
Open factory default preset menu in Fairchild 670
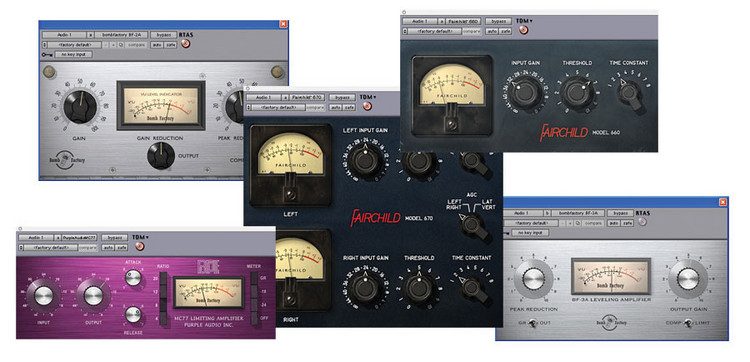tap(279, 107)
